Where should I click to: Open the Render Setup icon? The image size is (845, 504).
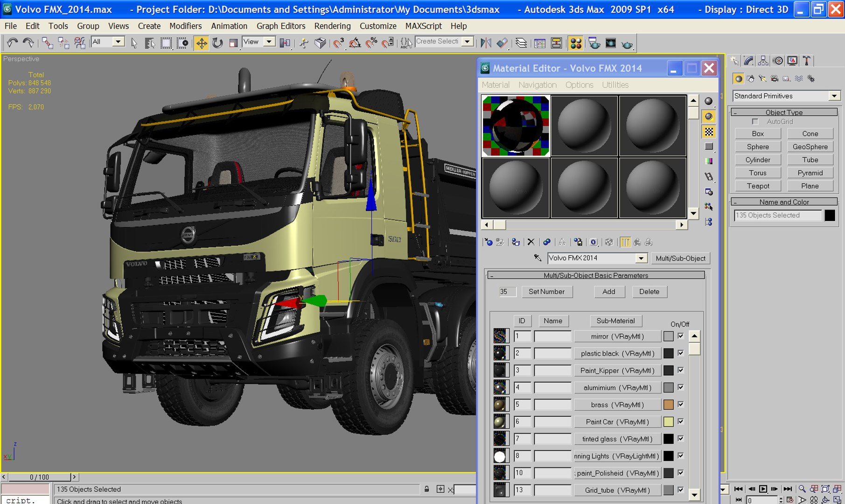coord(594,43)
